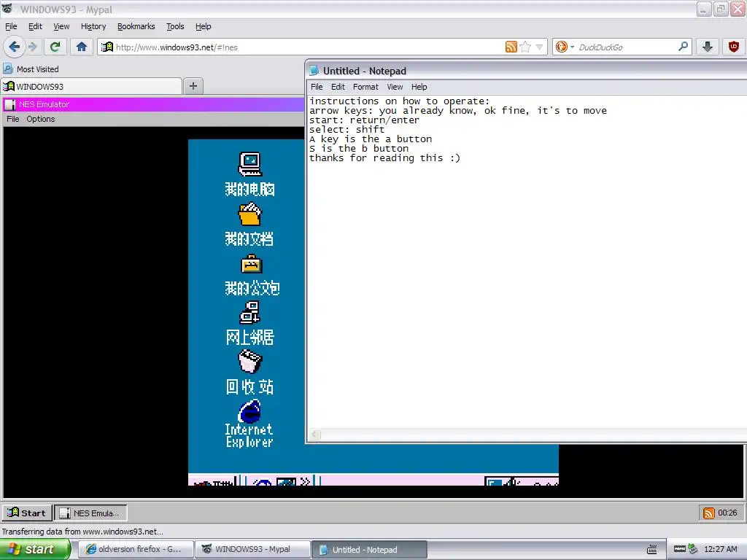This screenshot has width=747, height=560.
Task: Click the search magnifier icon in the search box
Action: [683, 46]
